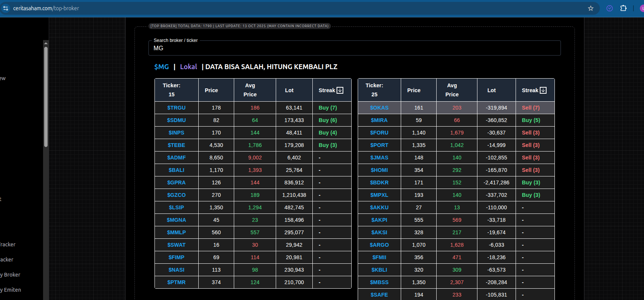Open the Emiten item in left sidebar
The width and height of the screenshot is (644, 300).
pyautogui.click(x=12, y=290)
